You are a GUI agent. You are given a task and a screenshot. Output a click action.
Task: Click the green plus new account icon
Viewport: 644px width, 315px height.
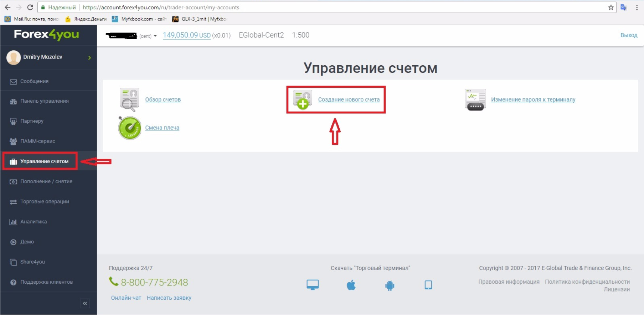tap(303, 100)
